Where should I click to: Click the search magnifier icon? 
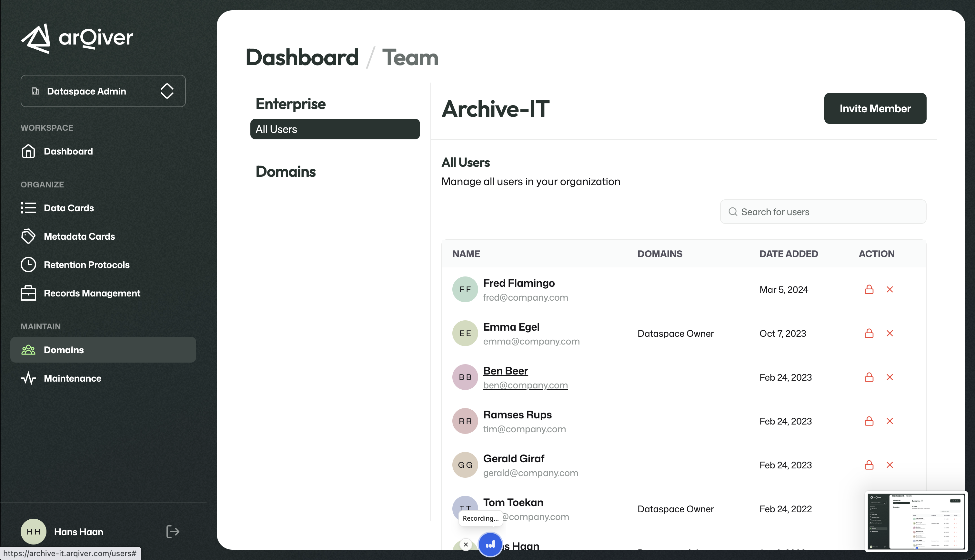click(733, 212)
